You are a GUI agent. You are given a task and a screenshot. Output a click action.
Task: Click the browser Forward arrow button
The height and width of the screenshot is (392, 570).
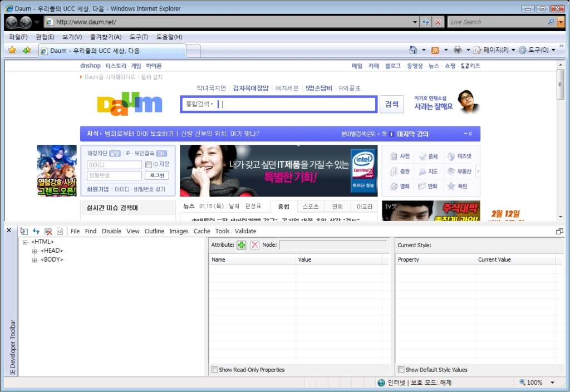pyautogui.click(x=26, y=22)
